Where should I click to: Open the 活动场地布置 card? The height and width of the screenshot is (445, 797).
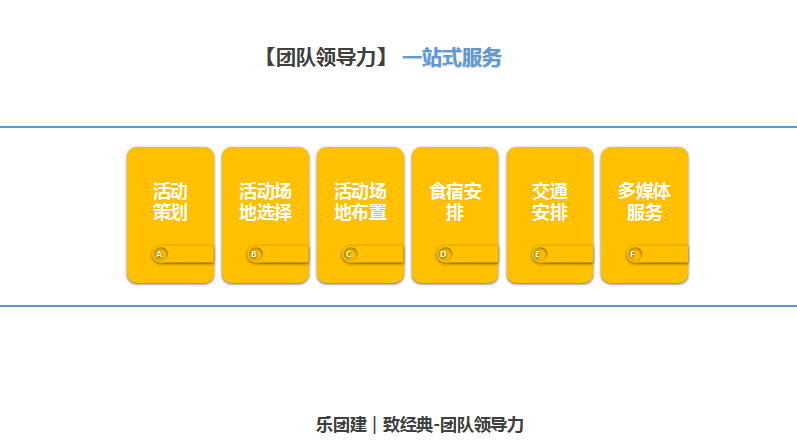pos(360,201)
